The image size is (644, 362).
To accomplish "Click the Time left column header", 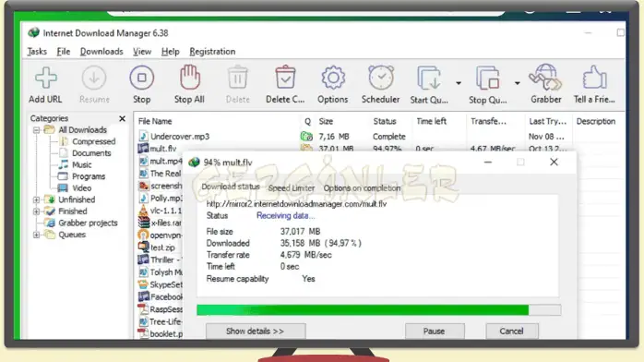I will (431, 122).
